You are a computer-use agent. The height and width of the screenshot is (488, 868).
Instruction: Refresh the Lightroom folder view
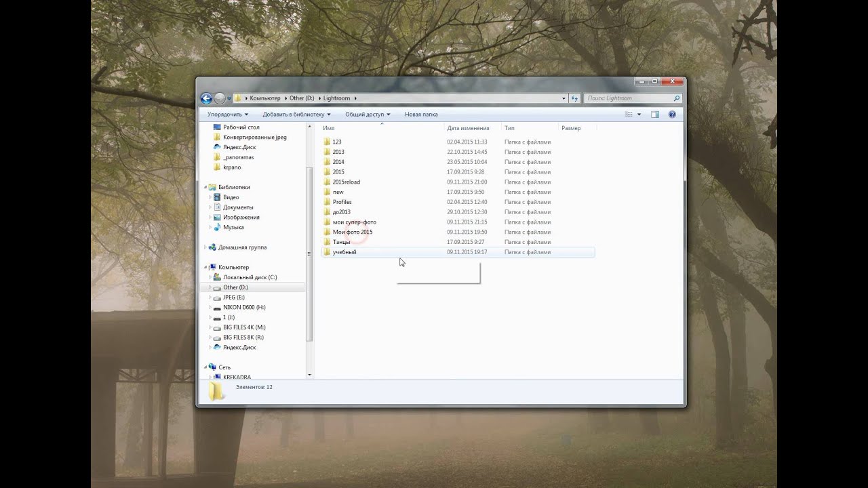click(574, 98)
